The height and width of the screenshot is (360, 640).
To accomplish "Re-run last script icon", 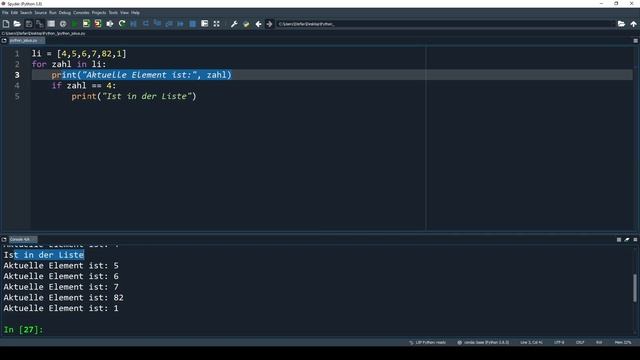I will (122, 24).
